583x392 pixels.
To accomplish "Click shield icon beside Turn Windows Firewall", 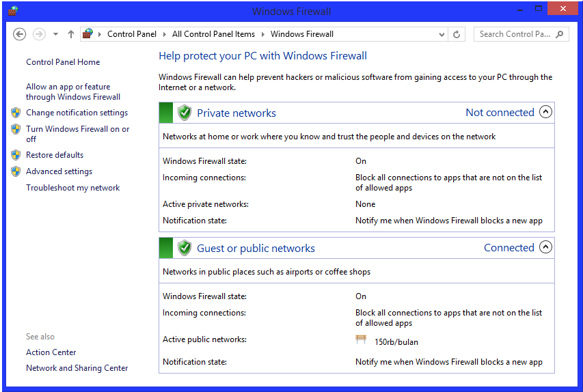I will coord(16,129).
